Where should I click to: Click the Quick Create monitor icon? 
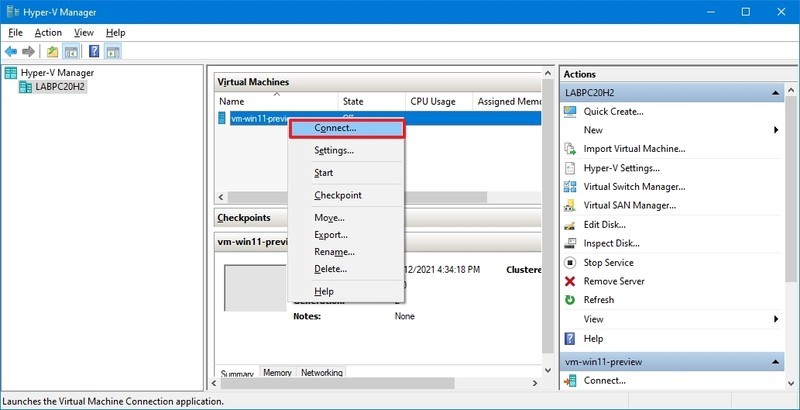570,112
